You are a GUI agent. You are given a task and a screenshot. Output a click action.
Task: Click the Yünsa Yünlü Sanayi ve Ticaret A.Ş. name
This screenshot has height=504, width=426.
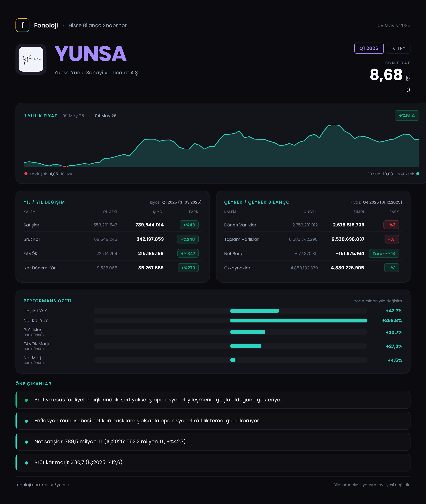point(96,73)
